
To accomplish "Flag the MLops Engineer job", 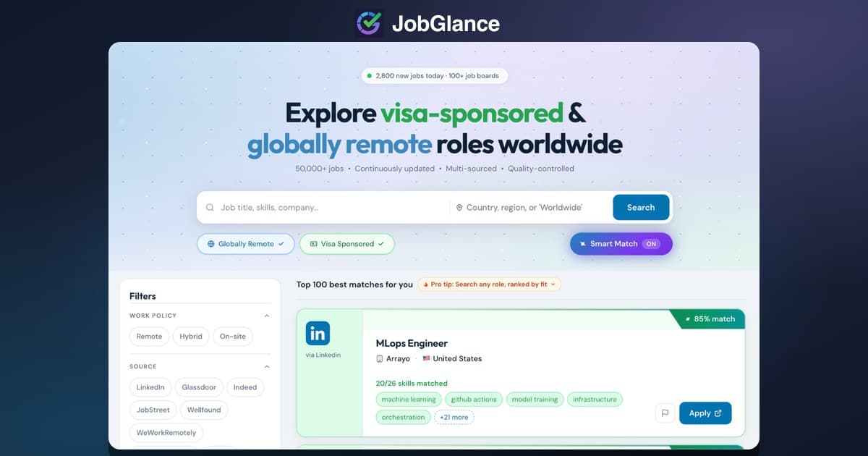I will (665, 413).
